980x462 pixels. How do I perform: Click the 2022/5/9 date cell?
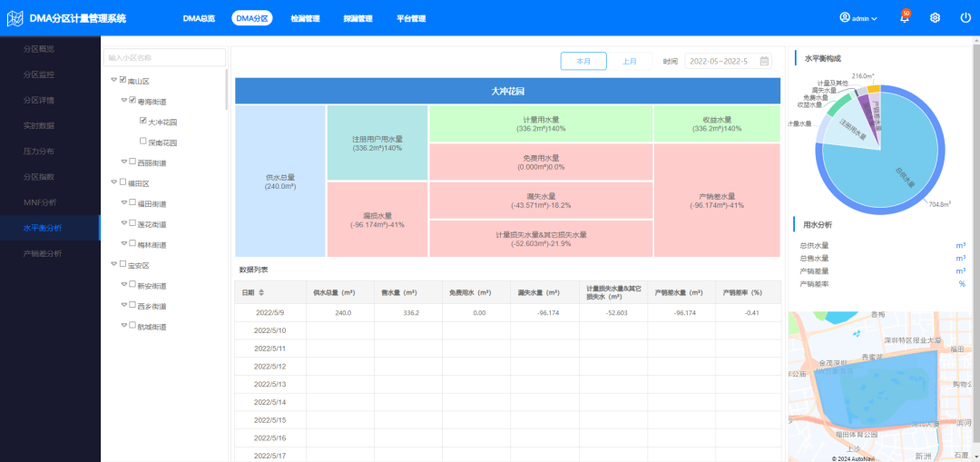(270, 312)
